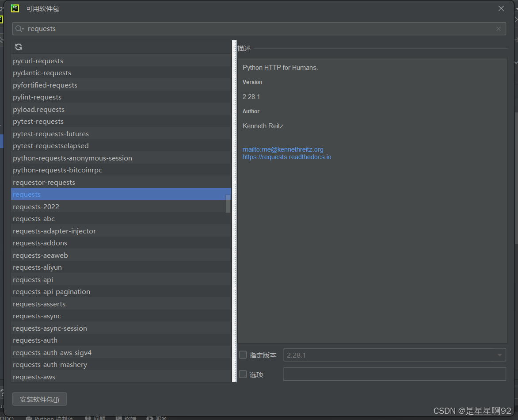
Task: Click the PyCharm logo icon in title bar
Action: point(15,8)
